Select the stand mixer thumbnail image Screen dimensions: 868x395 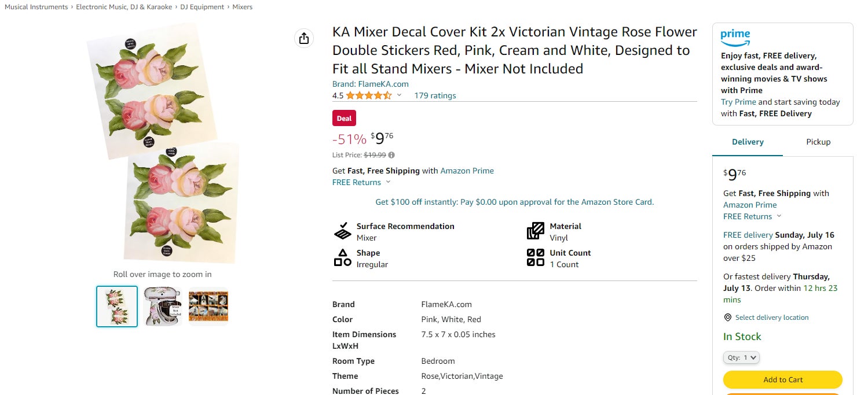tap(162, 307)
